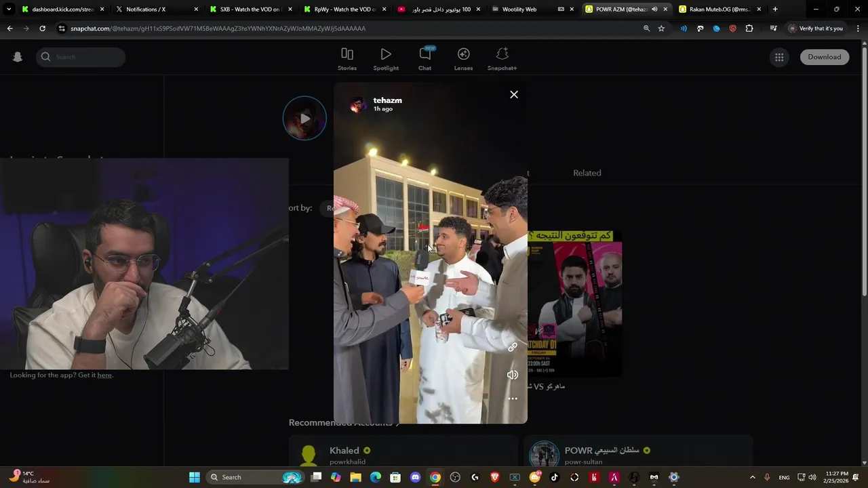Bookmark this page with star
This screenshot has width=868, height=488.
[x=661, y=28]
